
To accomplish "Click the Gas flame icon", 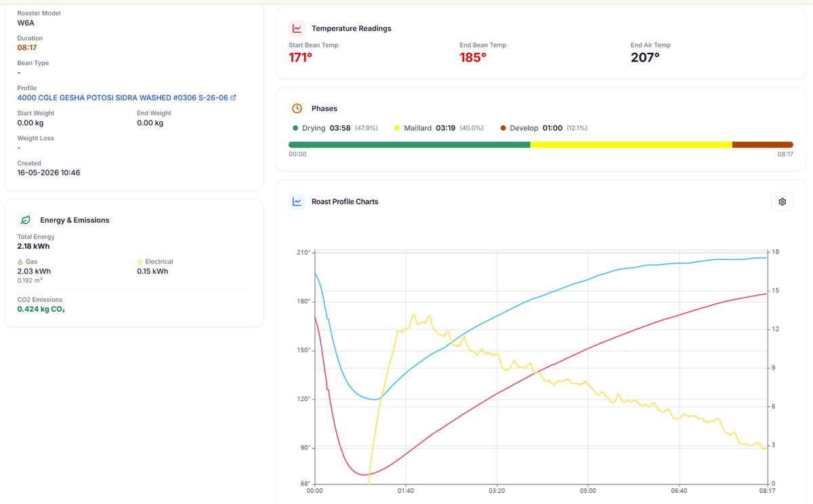I will click(20, 261).
